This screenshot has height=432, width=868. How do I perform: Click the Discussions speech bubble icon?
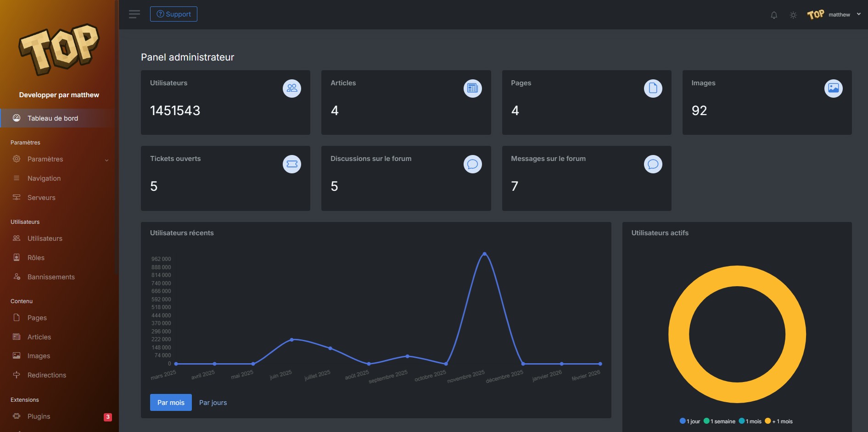(472, 164)
